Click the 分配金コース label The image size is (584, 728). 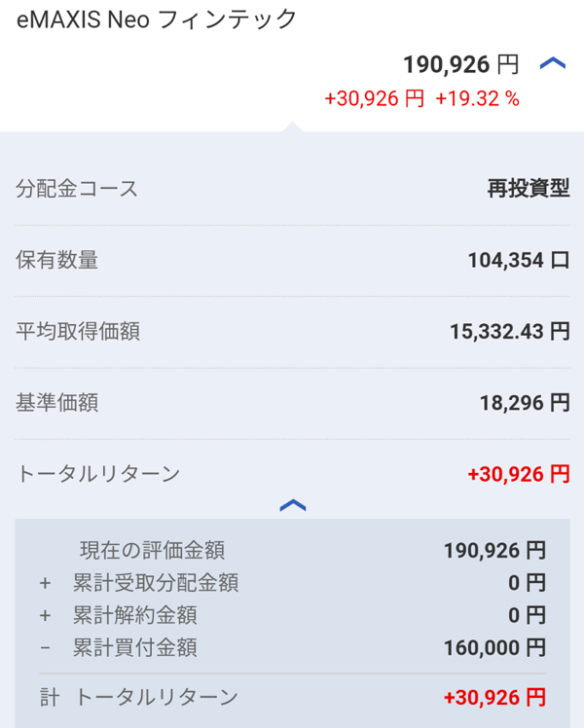(77, 189)
